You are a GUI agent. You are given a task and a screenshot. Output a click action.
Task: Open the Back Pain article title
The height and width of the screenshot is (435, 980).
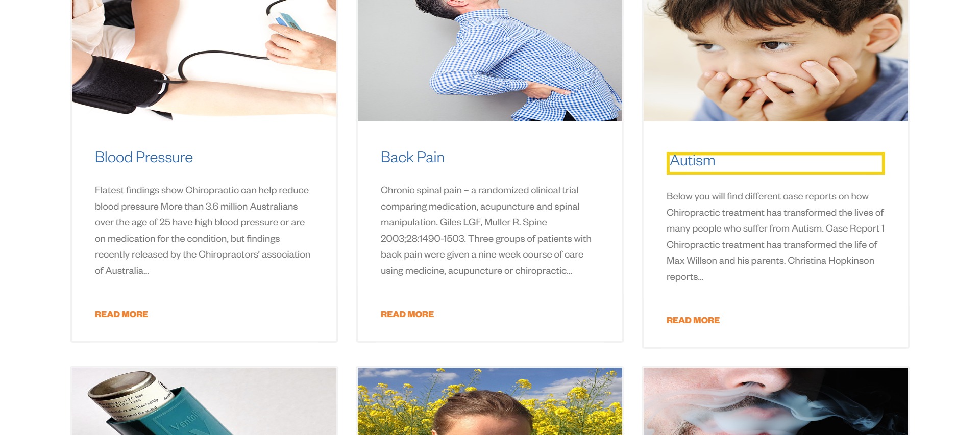[412, 157]
